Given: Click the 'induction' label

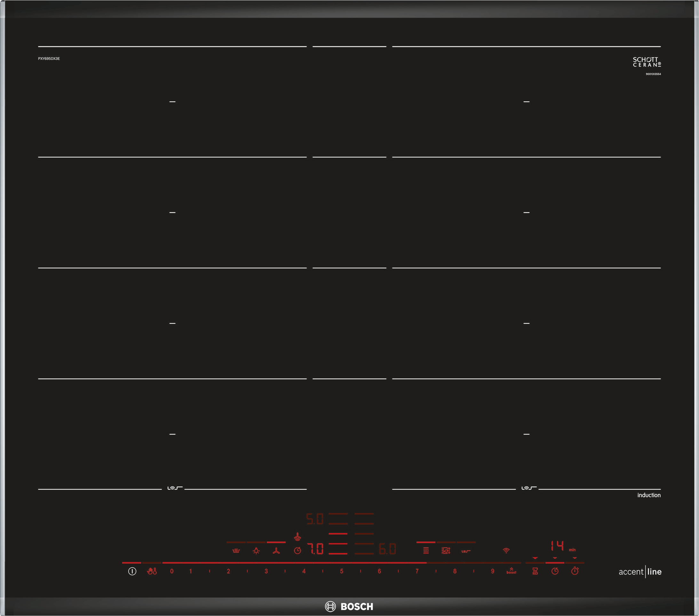Looking at the screenshot, I should click(x=649, y=495).
